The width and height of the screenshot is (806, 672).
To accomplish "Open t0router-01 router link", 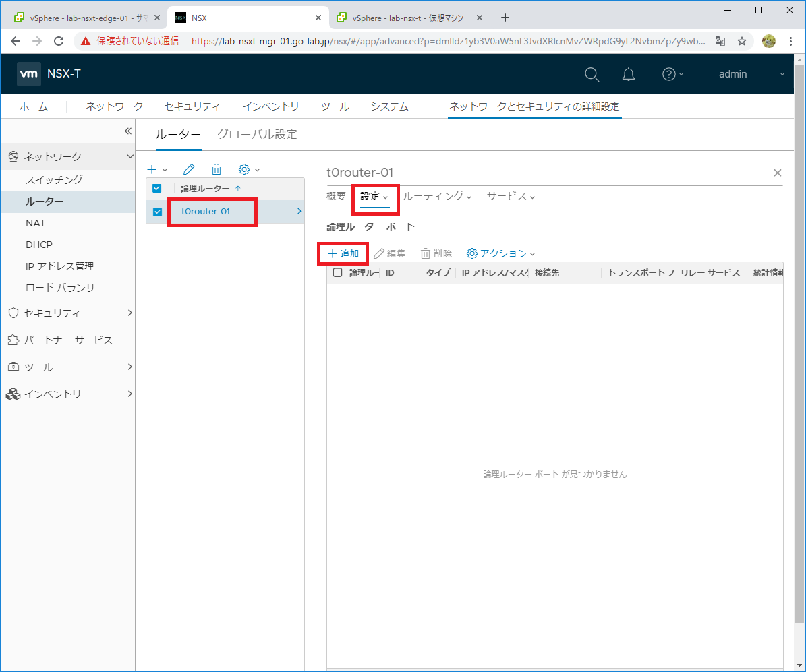I will (x=206, y=212).
